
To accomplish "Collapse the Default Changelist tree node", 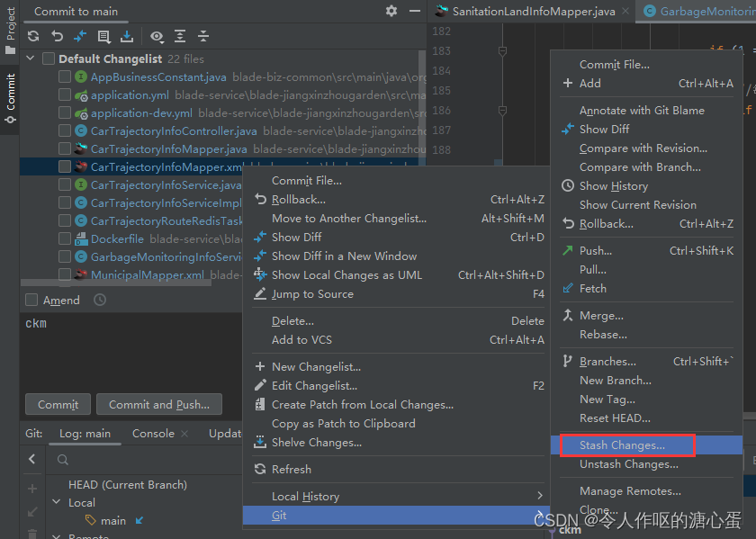I will click(x=31, y=58).
